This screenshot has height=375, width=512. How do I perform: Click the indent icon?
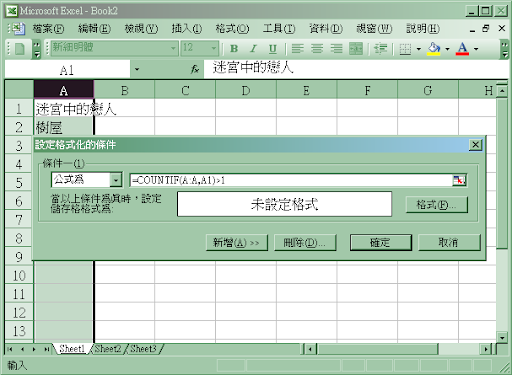point(380,49)
